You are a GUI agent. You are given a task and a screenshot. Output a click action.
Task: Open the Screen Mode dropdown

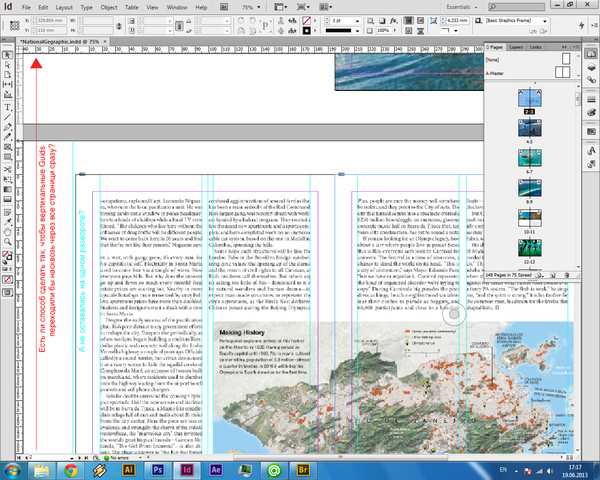303,7
